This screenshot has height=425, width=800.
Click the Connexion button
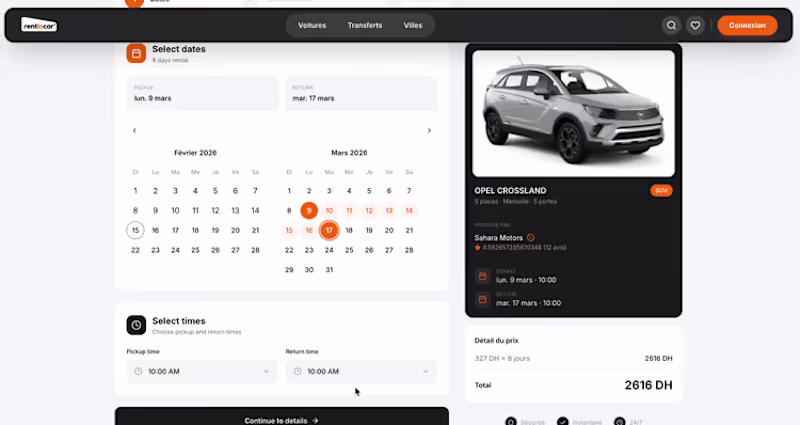tap(747, 25)
